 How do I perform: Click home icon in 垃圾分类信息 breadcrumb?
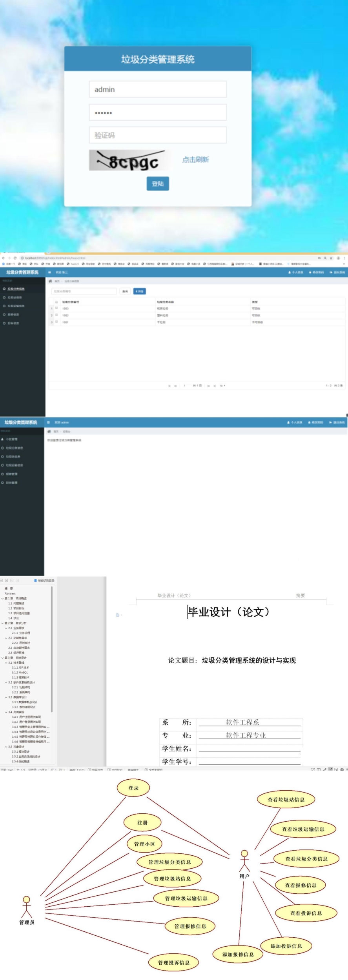pyautogui.click(x=50, y=281)
